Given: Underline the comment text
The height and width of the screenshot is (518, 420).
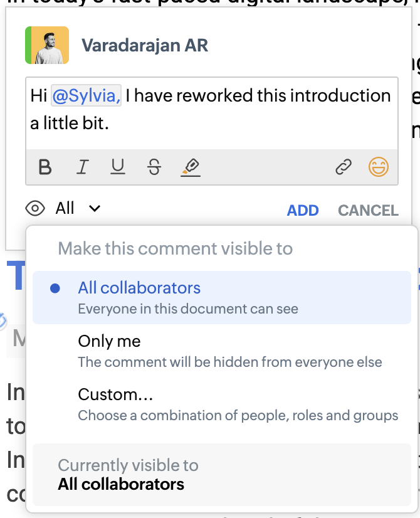Looking at the screenshot, I should [117, 167].
